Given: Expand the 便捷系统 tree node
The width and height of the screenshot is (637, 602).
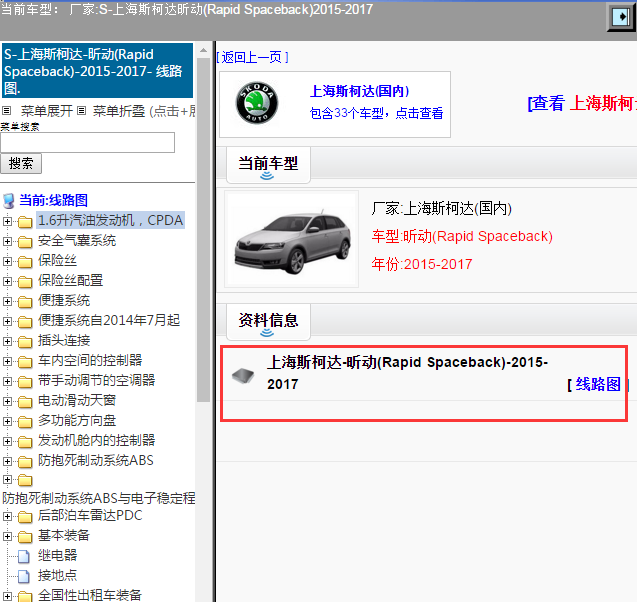Looking at the screenshot, I should [x=7, y=301].
